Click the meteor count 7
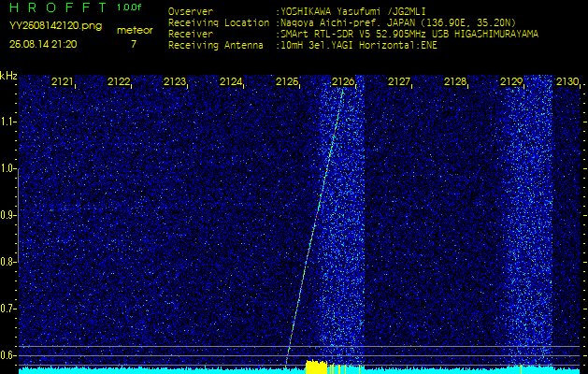This screenshot has width=588, height=374. 134,44
